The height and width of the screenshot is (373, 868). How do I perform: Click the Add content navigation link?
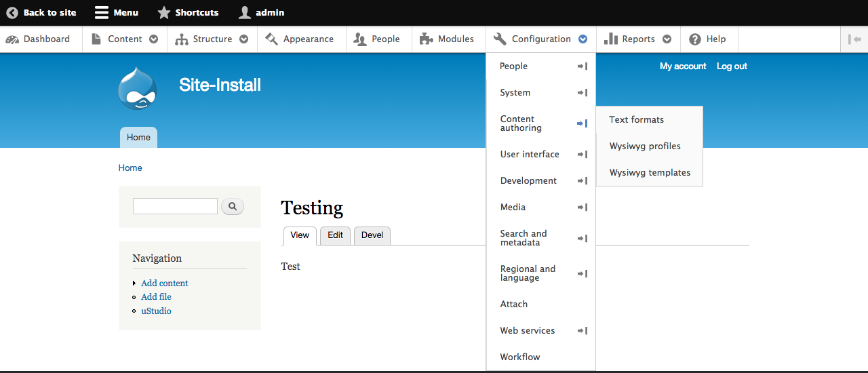pyautogui.click(x=165, y=283)
